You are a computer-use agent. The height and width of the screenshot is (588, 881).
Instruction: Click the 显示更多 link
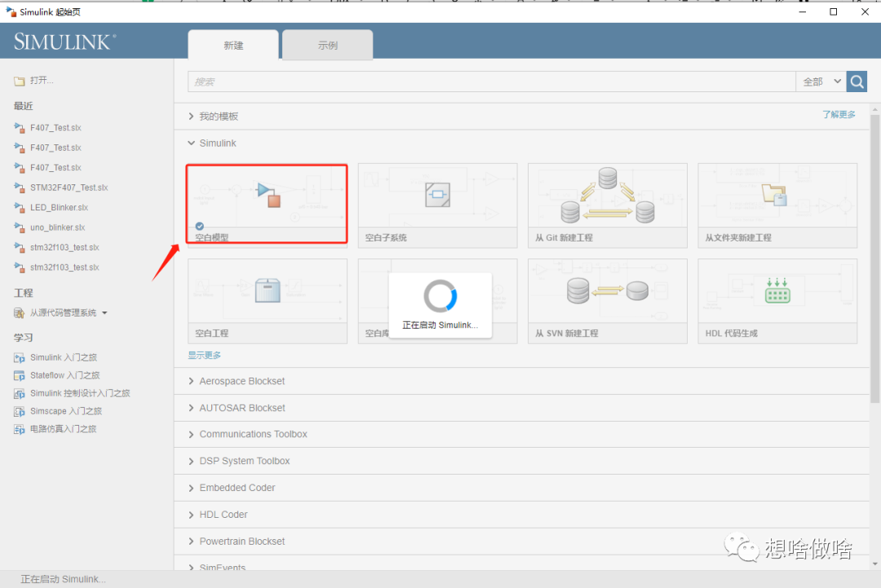205,355
